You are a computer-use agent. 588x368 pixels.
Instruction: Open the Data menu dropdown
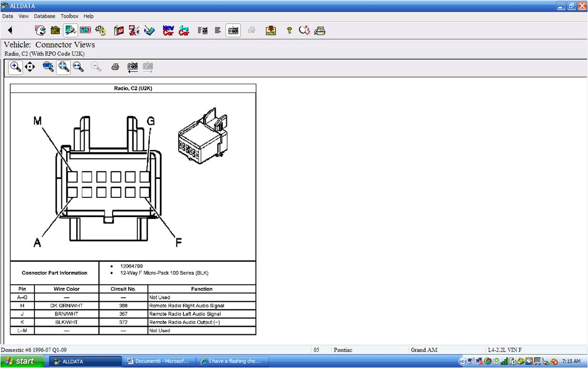coord(7,16)
